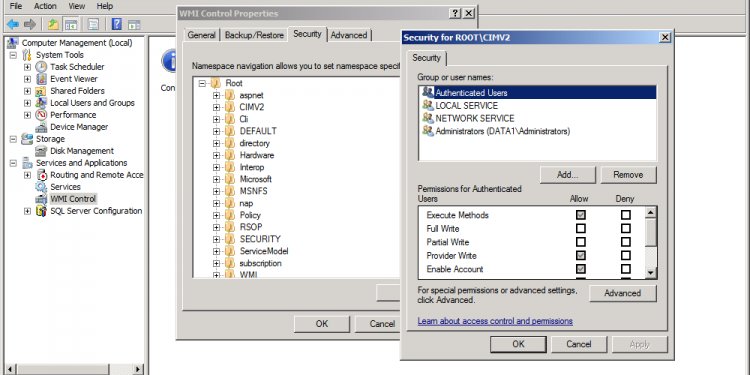Image resolution: width=750 pixels, height=375 pixels.
Task: Select the SQL Server Configuration icon
Action: click(42, 211)
